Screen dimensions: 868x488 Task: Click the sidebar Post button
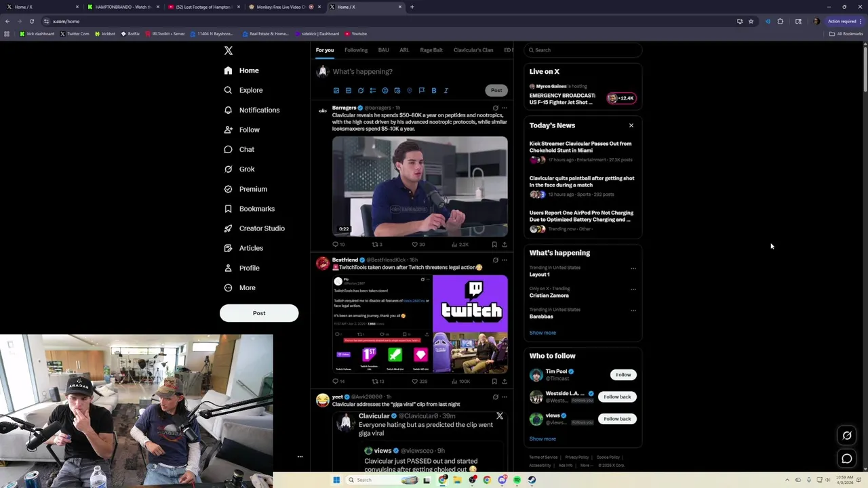pyautogui.click(x=259, y=313)
